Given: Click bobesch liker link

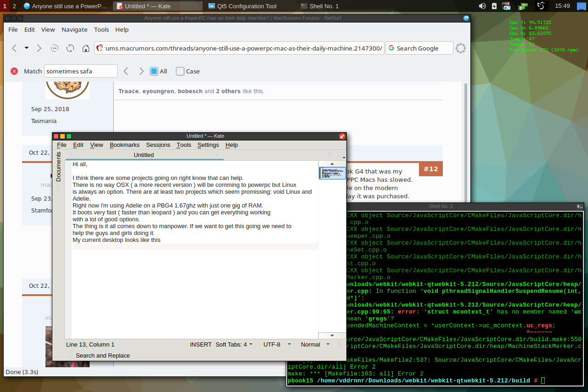Looking at the screenshot, I should point(190,91).
